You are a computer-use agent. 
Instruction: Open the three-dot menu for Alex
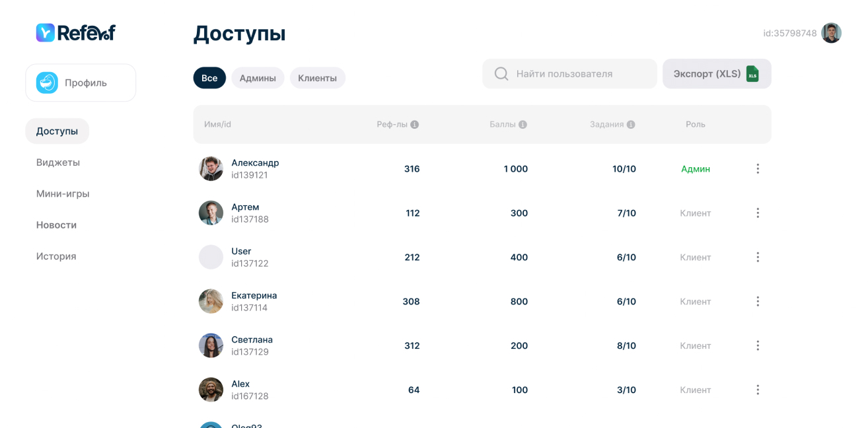(x=758, y=390)
